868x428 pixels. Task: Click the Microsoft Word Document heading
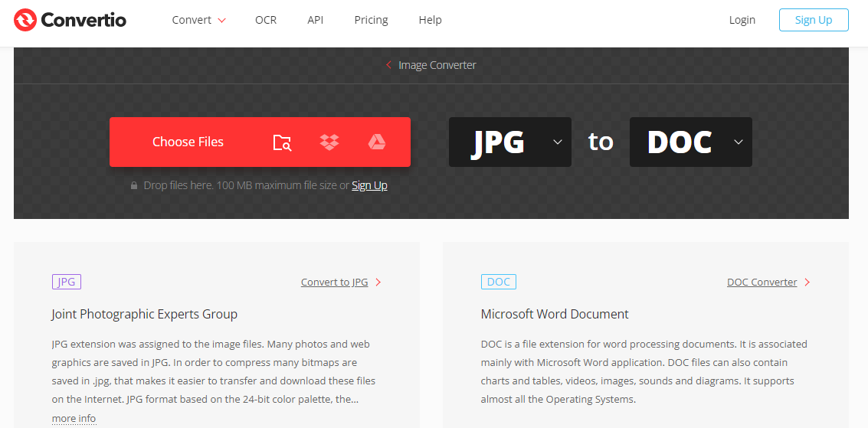pyautogui.click(x=555, y=315)
